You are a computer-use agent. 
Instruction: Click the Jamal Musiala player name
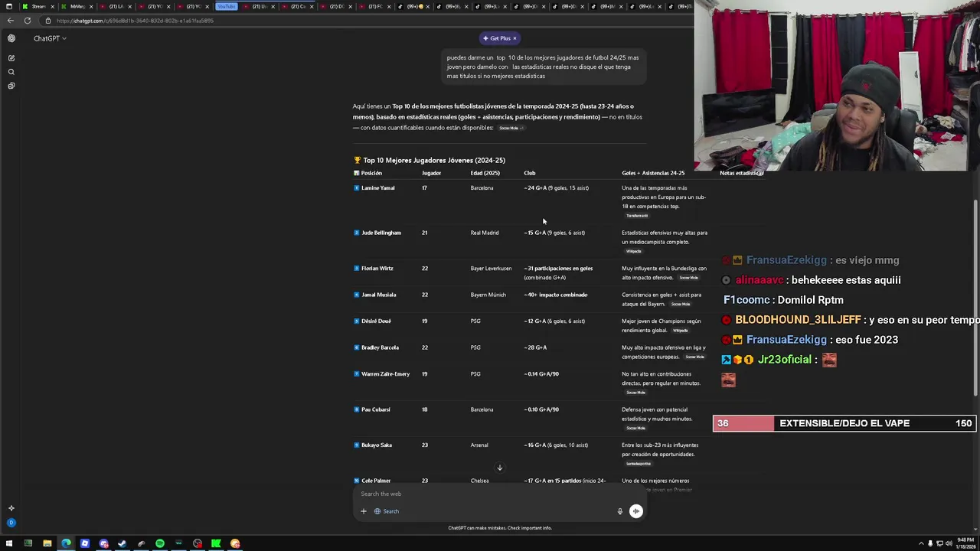coord(379,295)
